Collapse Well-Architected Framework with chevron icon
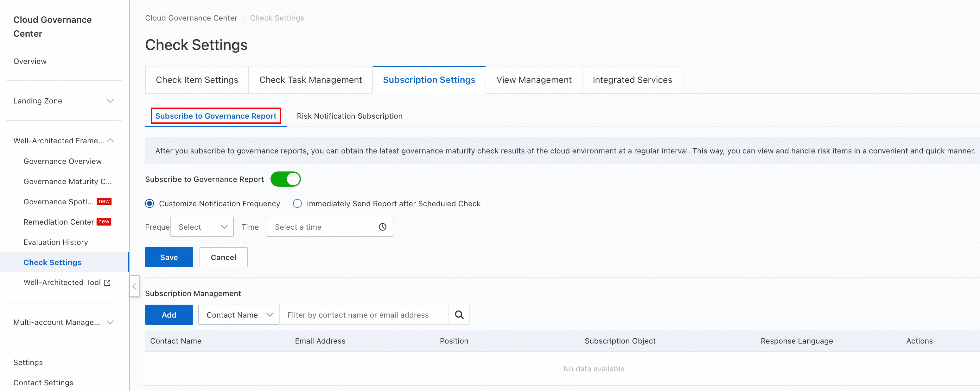The image size is (980, 391). pos(110,140)
